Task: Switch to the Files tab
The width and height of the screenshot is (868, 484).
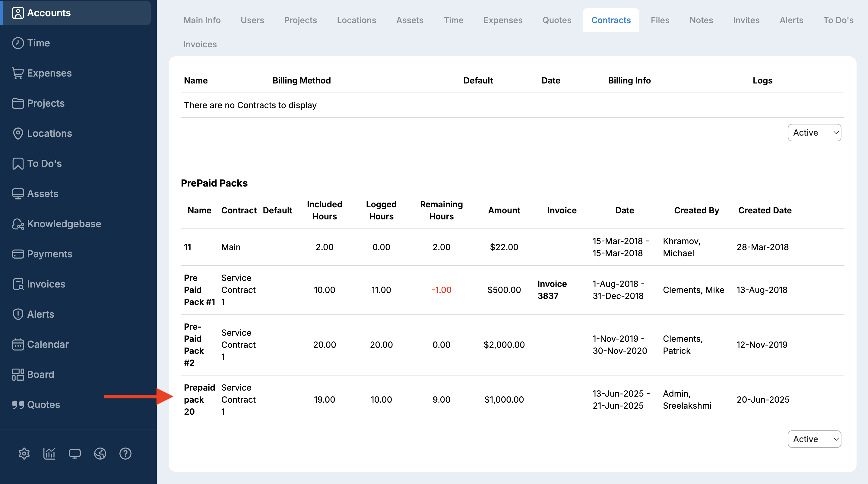Action: [x=659, y=20]
